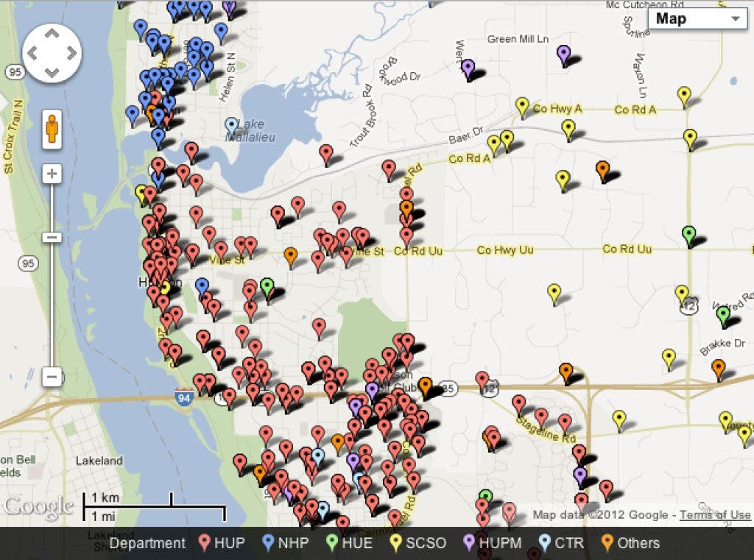Open the Map type dropdown
754x560 pixels.
[697, 18]
